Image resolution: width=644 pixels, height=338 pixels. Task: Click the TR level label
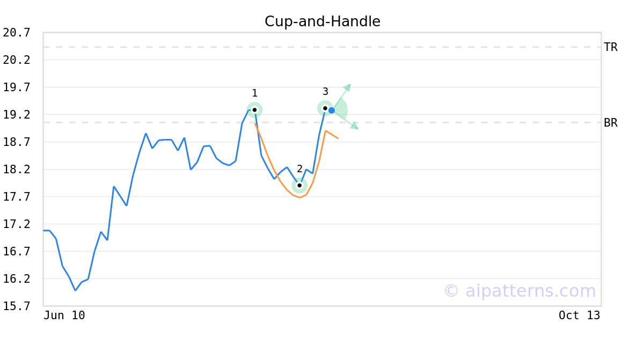pos(611,47)
